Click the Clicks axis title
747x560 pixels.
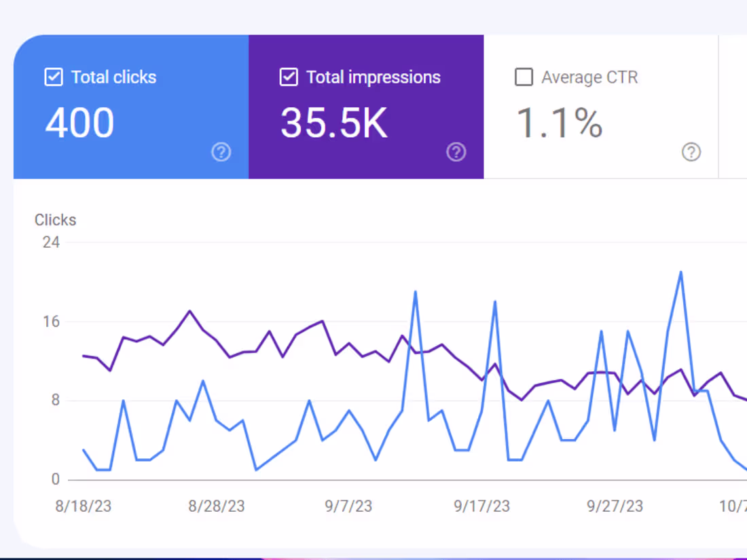pyautogui.click(x=55, y=219)
